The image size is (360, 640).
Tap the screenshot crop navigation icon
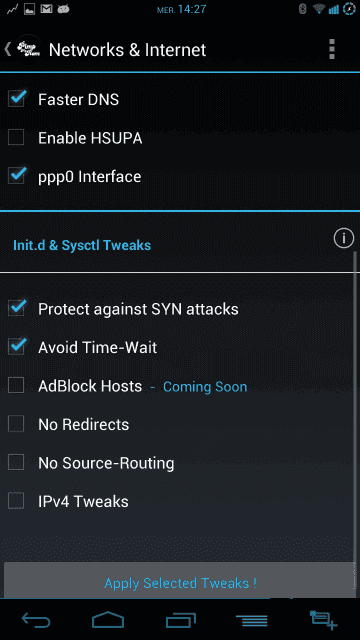tap(323, 620)
